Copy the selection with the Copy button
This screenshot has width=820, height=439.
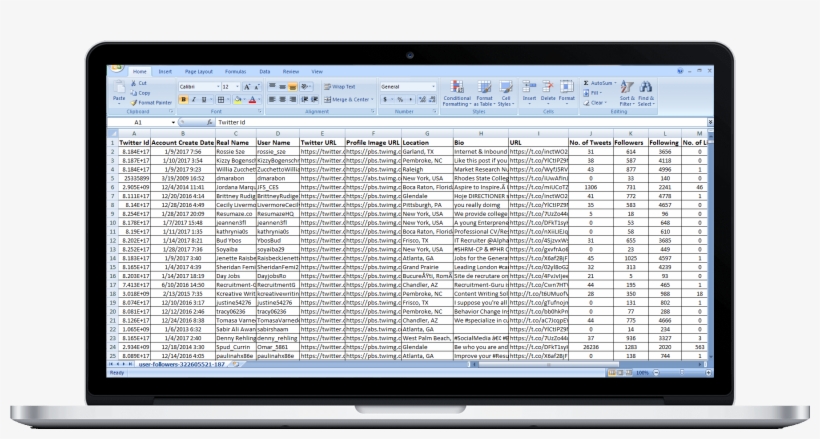coord(140,93)
